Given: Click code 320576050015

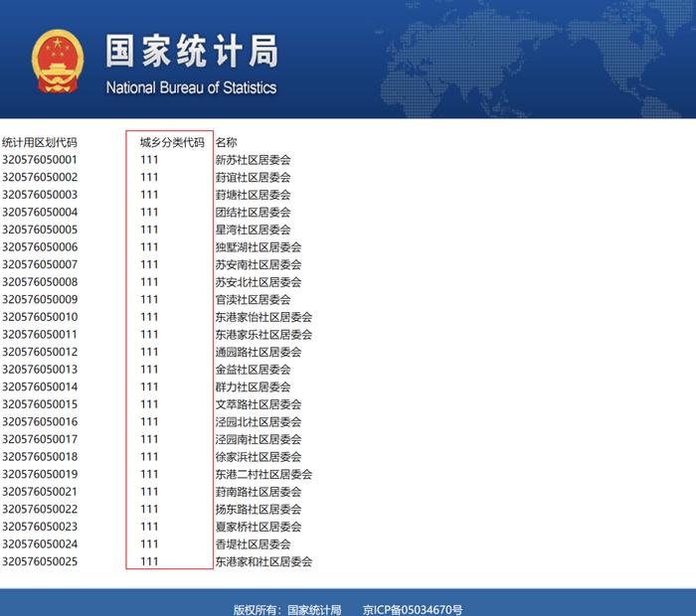Looking at the screenshot, I should coord(40,404).
